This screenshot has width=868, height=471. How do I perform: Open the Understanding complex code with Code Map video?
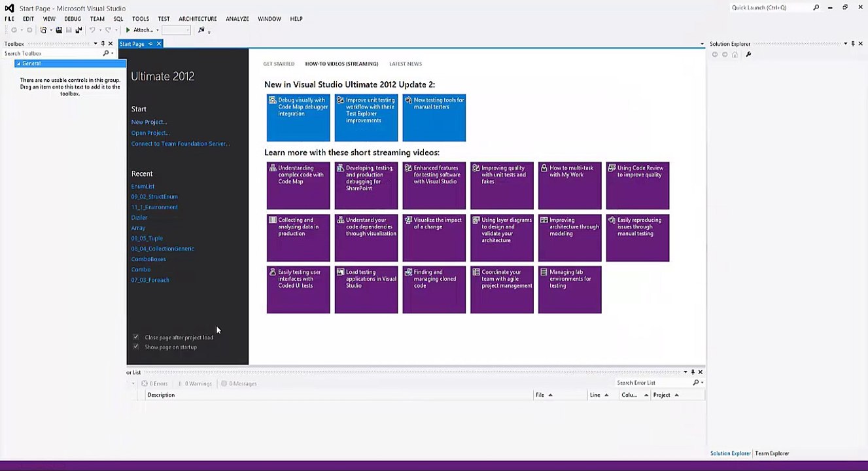pyautogui.click(x=298, y=186)
